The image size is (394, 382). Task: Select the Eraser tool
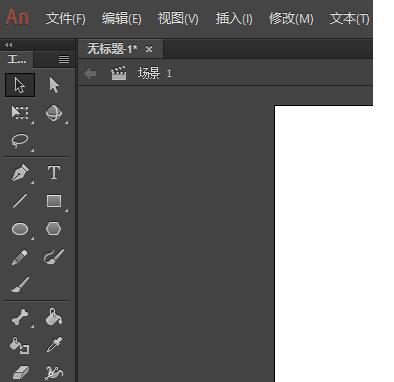20,372
